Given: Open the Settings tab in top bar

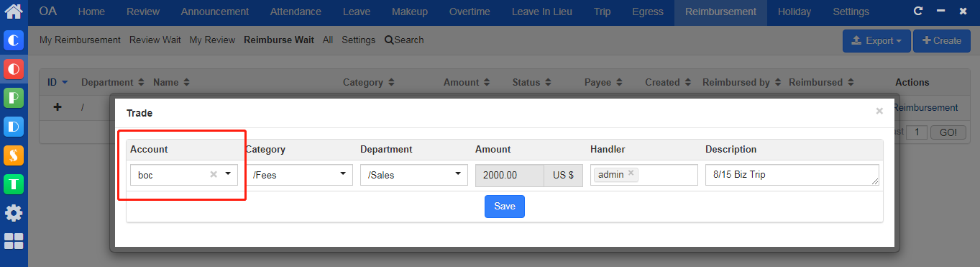Looking at the screenshot, I should coord(851,12).
